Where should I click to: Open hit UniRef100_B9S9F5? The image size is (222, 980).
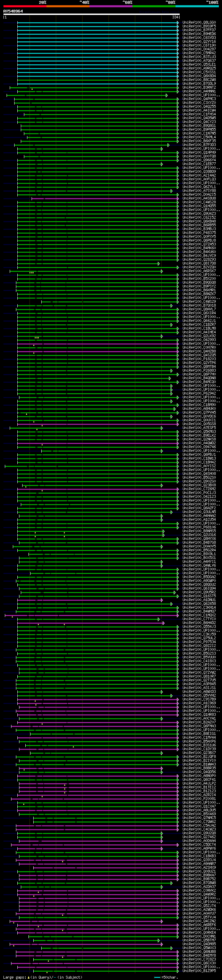(x=199, y=26)
